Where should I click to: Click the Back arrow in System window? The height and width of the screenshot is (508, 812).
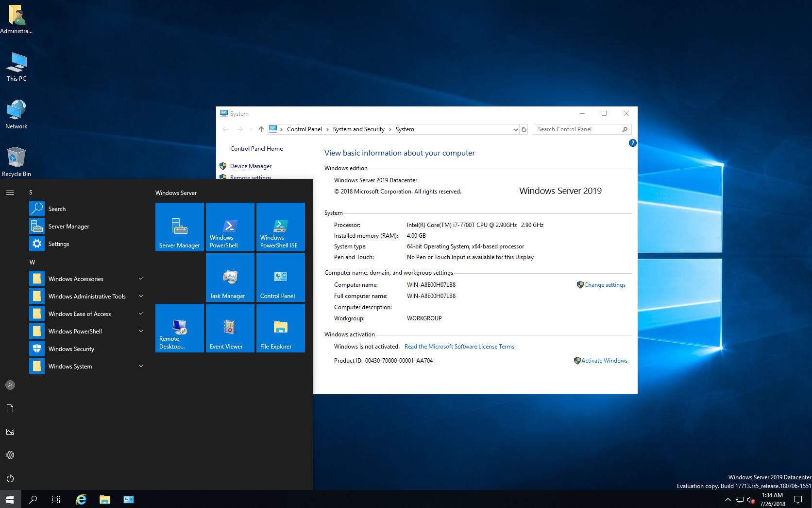point(225,129)
